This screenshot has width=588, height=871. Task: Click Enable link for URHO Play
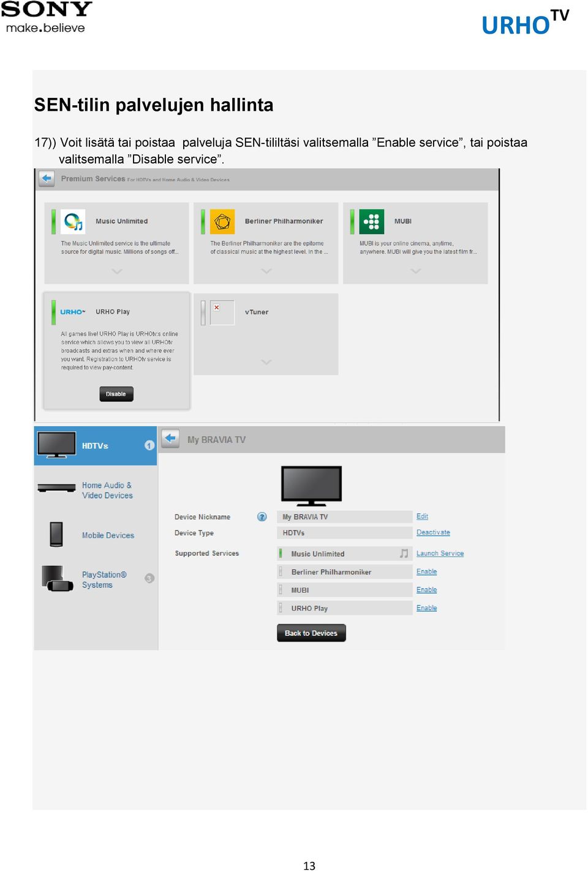(x=426, y=608)
